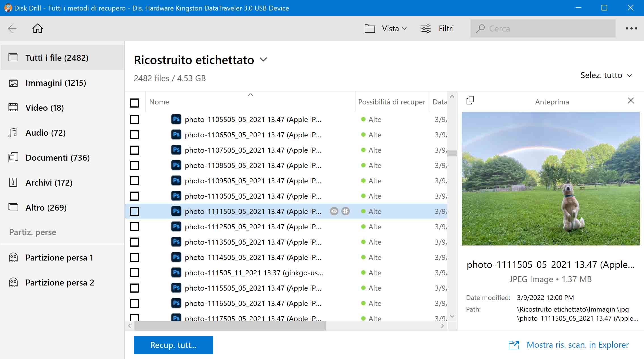Click the sort arrow above the Nome column

[x=250, y=95]
